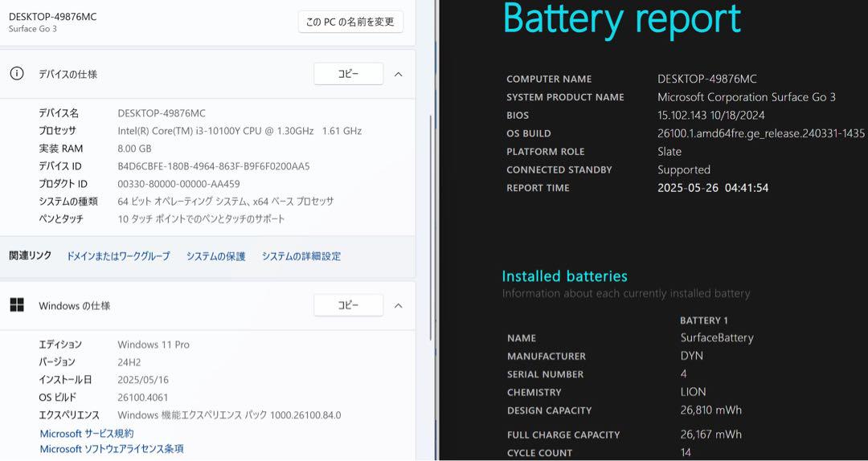Select the design capacity 26,810 mWh
The height and width of the screenshot is (461, 868).
click(710, 410)
